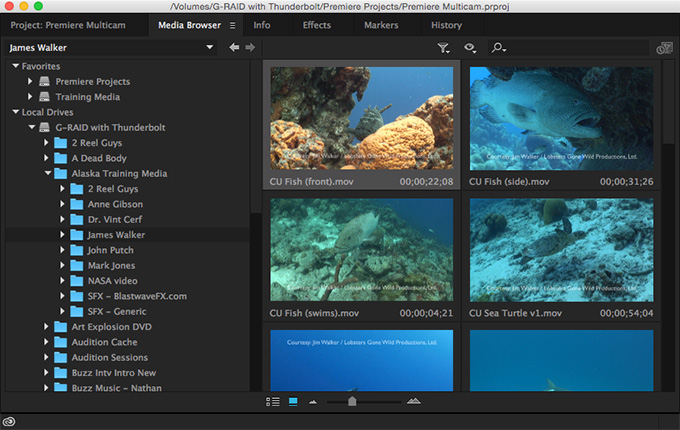Select the CU Fish (side).mov thumbnail
The height and width of the screenshot is (430, 680).
click(x=562, y=118)
